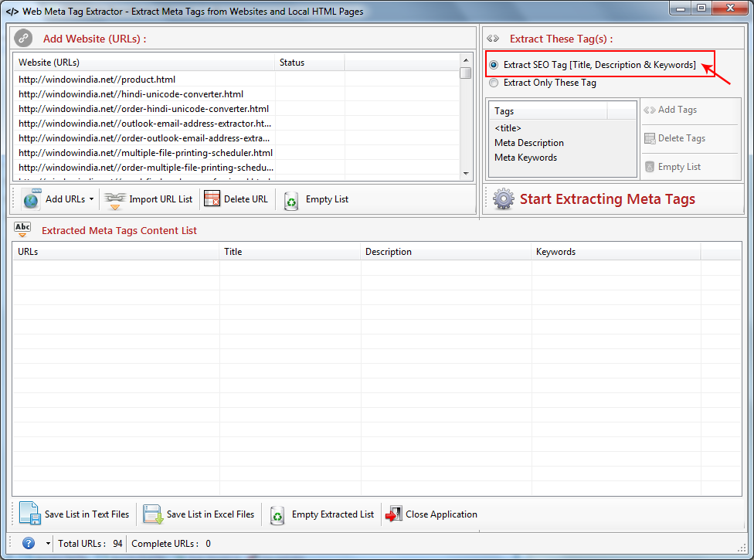Click the Import URL List label
Screen dimensions: 754x560
pos(161,199)
